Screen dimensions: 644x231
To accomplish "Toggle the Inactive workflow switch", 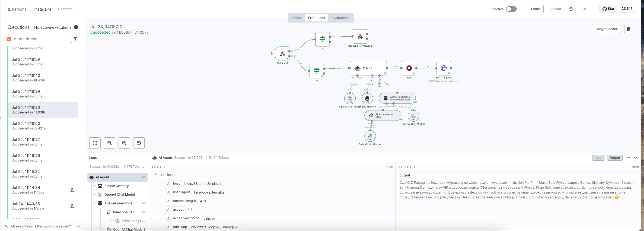I will (511, 9).
